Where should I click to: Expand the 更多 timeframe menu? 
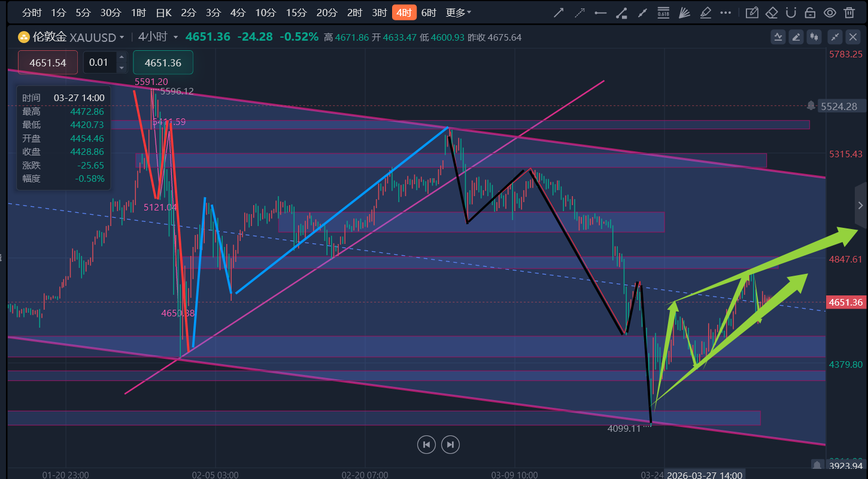click(x=459, y=13)
